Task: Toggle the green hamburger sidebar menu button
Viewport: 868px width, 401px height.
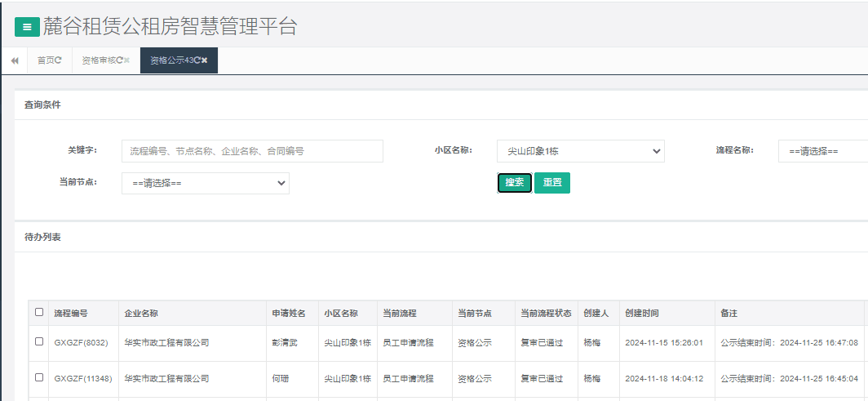Action: 27,27
